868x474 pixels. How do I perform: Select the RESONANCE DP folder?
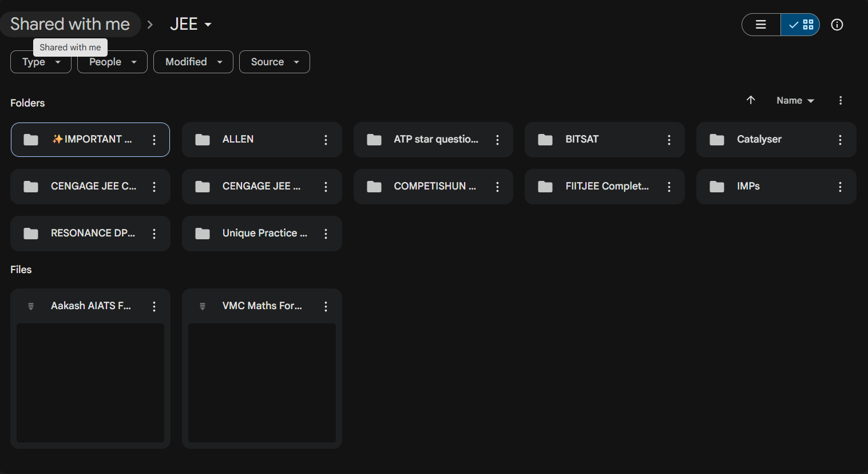(90, 234)
